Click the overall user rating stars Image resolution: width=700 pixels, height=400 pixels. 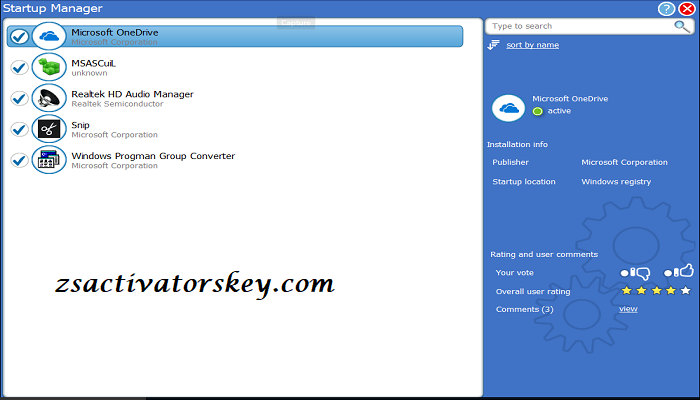656,291
